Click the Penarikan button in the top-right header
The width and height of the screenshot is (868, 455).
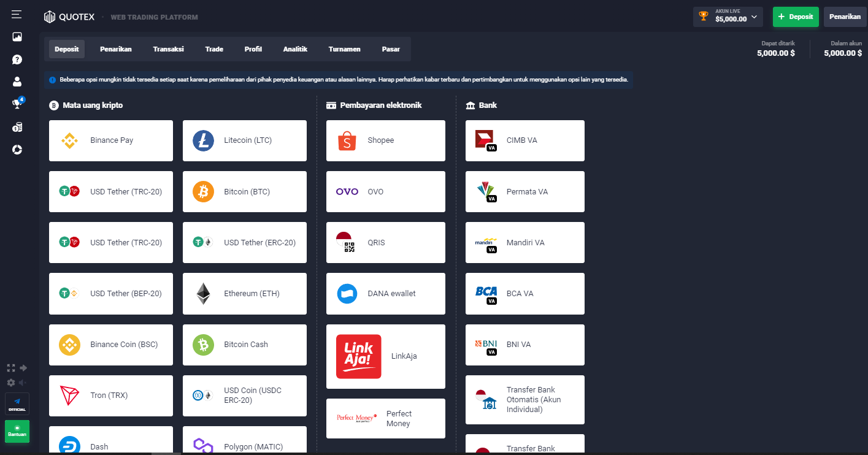(845, 17)
